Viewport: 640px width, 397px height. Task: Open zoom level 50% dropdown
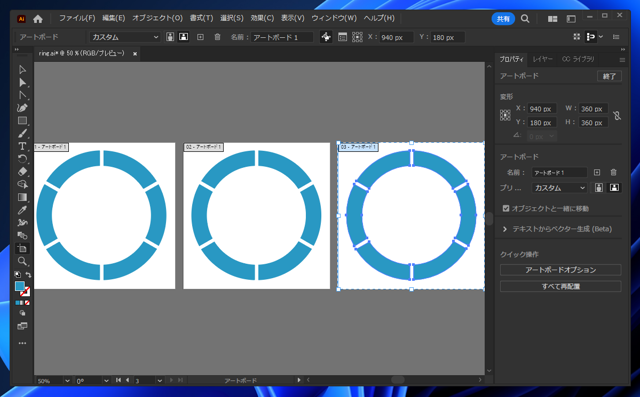(67, 381)
